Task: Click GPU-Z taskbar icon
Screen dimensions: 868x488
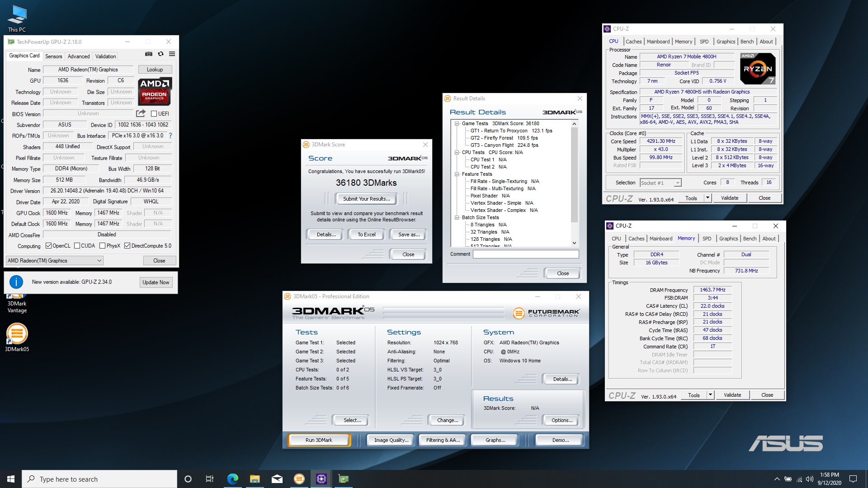Action: [344, 479]
